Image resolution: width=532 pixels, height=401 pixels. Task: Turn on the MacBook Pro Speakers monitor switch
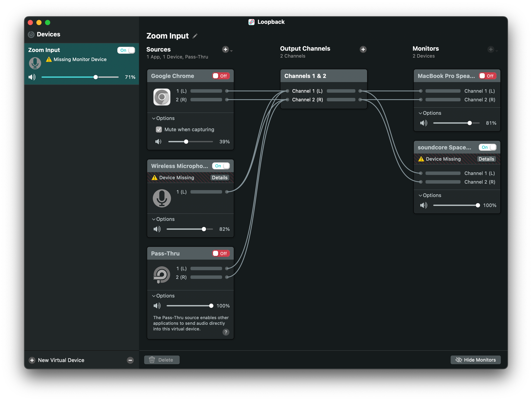point(488,76)
